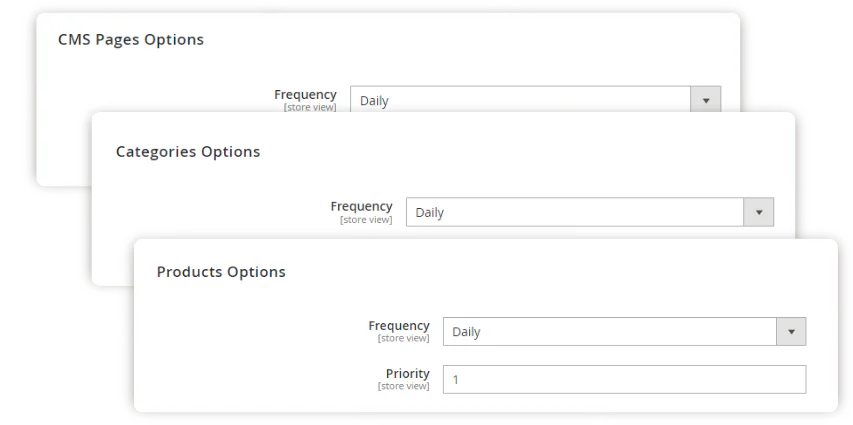853x425 pixels.
Task: Click the Frequency label in CMS Pages Options
Action: [305, 94]
